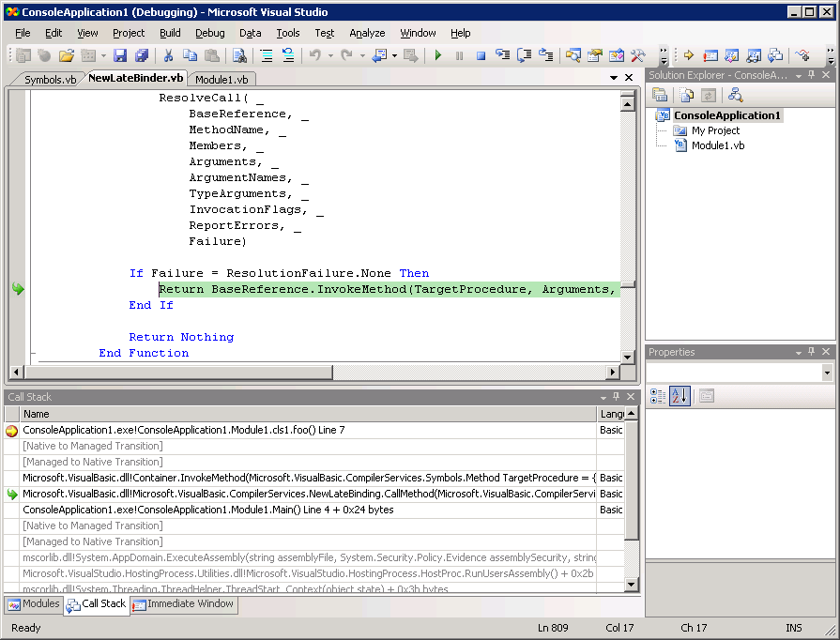
Task: Open Toolbox hammer and wrench icon
Action: point(637,55)
